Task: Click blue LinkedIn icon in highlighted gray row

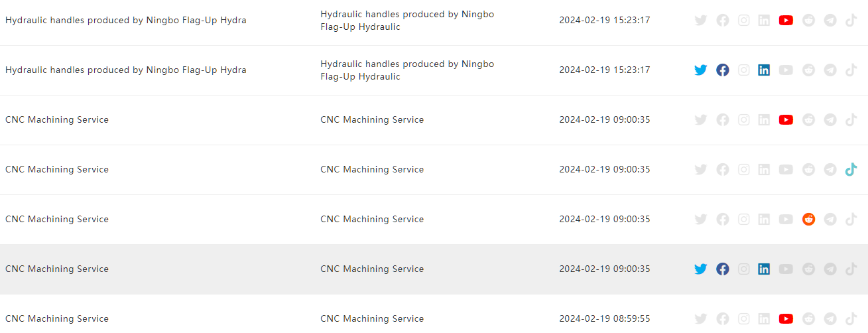Action: tap(764, 269)
